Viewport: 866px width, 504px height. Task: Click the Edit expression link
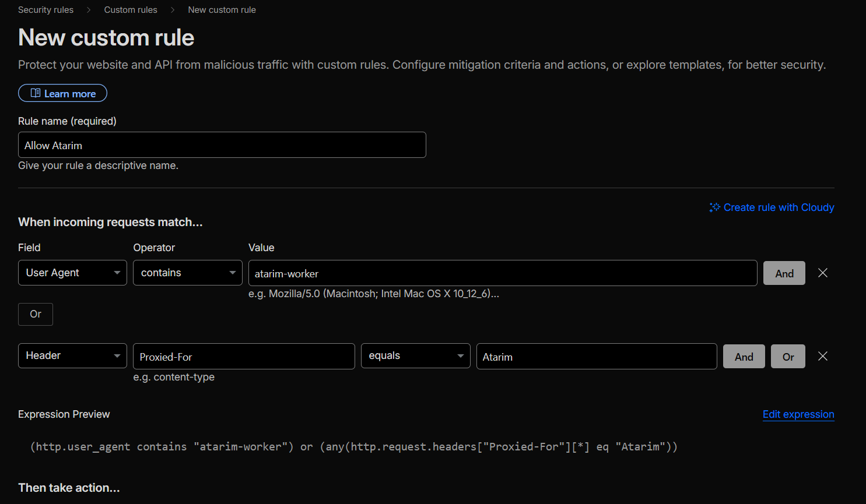point(798,414)
